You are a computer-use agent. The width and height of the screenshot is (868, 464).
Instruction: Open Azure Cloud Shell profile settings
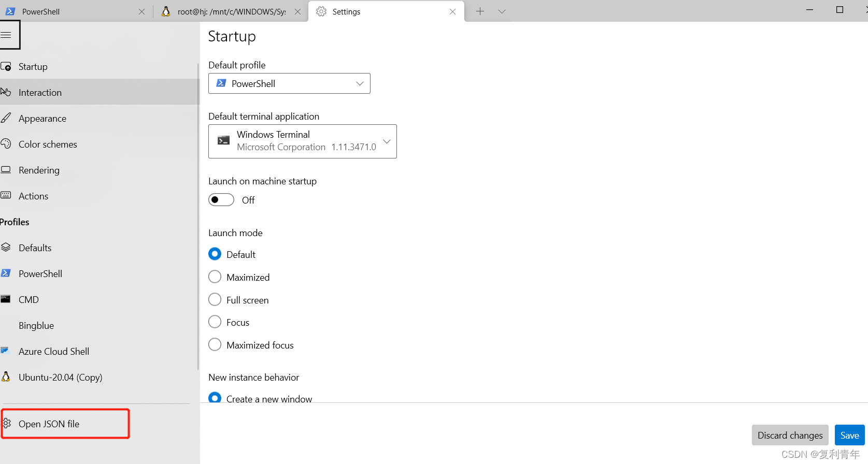[x=98, y=351]
